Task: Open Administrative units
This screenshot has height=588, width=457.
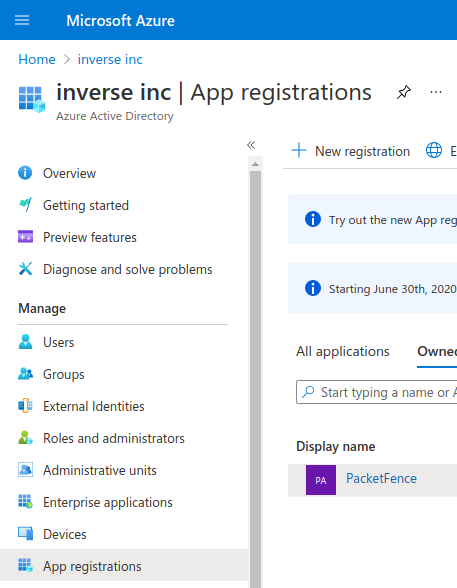Action: click(x=100, y=470)
